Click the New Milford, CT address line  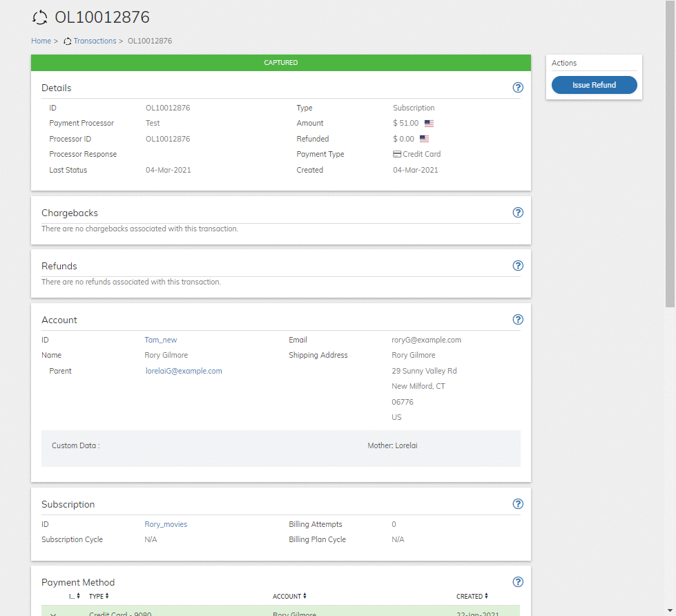tap(418, 386)
